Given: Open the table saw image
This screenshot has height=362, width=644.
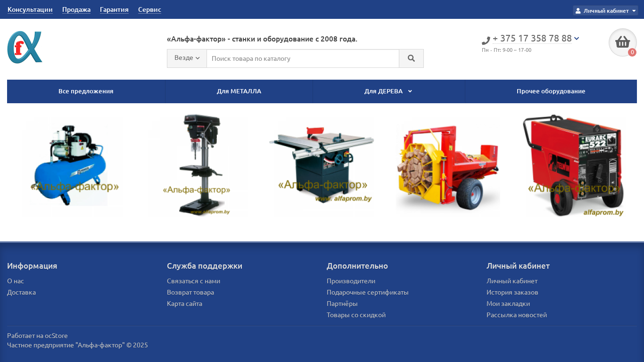Looking at the screenshot, I should 322,165.
